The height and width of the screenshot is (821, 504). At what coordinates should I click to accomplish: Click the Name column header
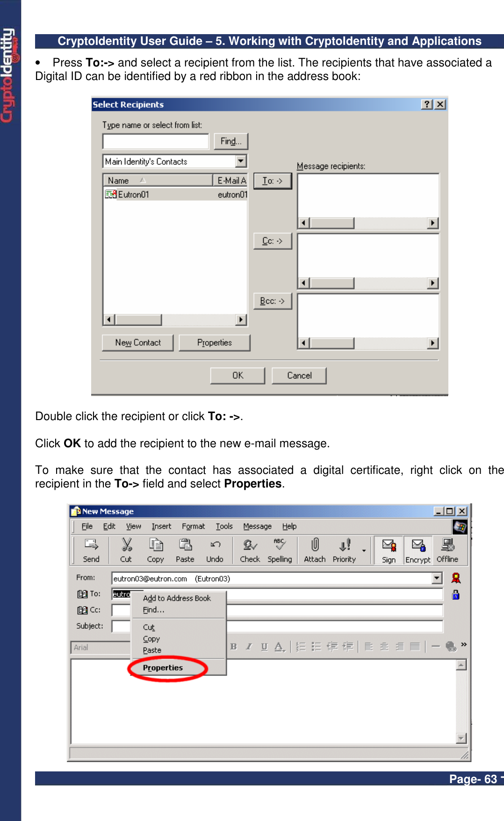pos(158,181)
